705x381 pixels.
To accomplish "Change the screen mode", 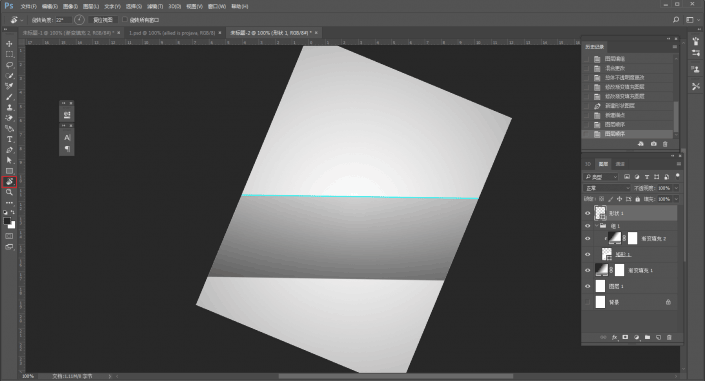I will (x=9, y=247).
